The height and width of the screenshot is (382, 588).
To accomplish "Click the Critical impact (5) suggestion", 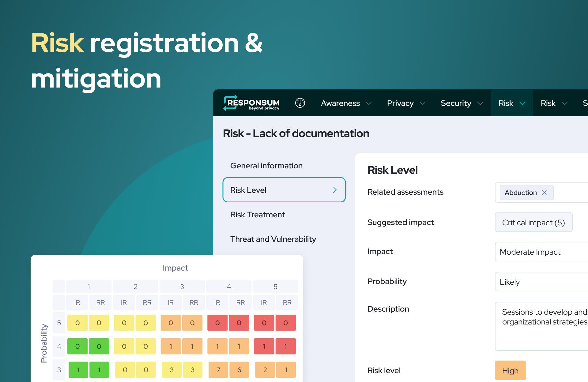I will click(x=533, y=223).
